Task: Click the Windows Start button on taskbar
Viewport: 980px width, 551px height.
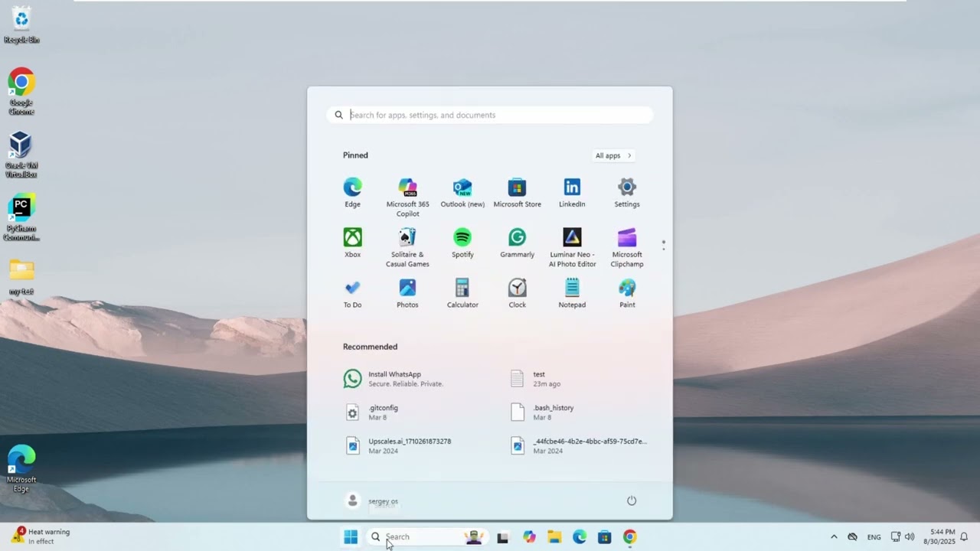Action: (x=351, y=537)
